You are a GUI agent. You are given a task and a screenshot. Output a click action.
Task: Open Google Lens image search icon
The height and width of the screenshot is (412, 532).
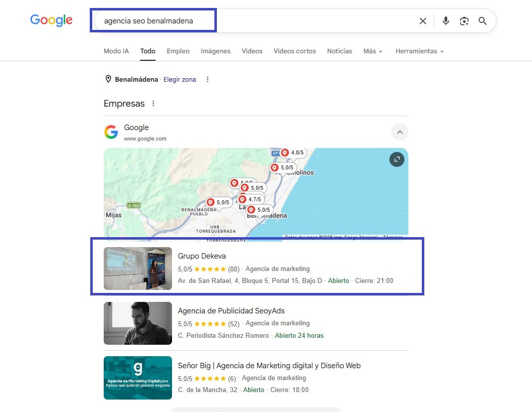click(464, 21)
